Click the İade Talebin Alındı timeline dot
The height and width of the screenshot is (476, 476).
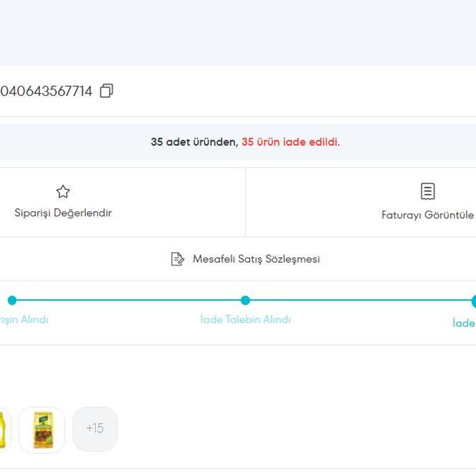245,301
